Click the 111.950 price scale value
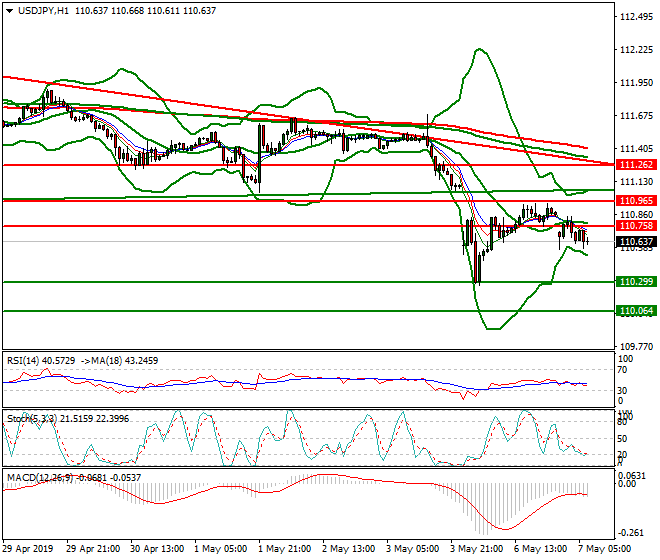 [636, 83]
